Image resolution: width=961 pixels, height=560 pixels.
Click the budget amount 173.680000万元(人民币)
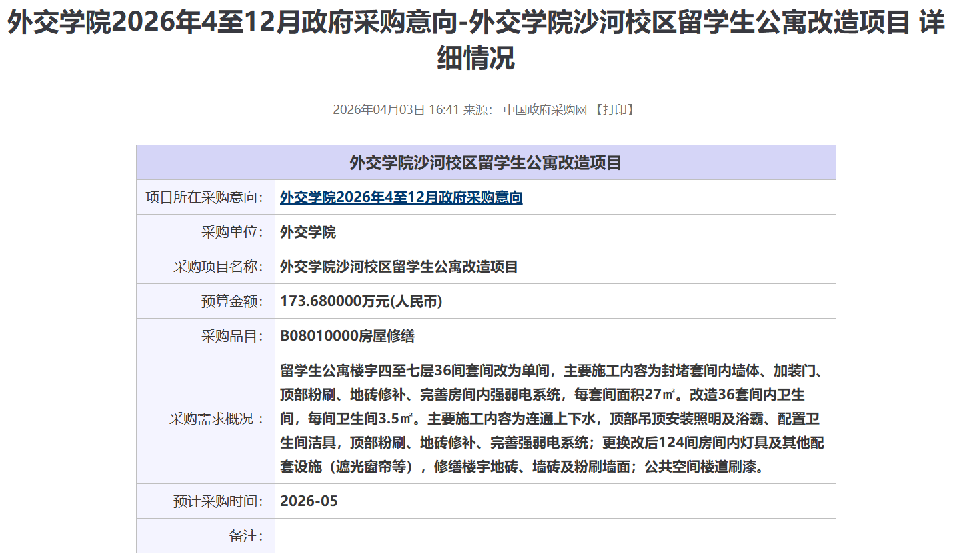click(x=361, y=301)
